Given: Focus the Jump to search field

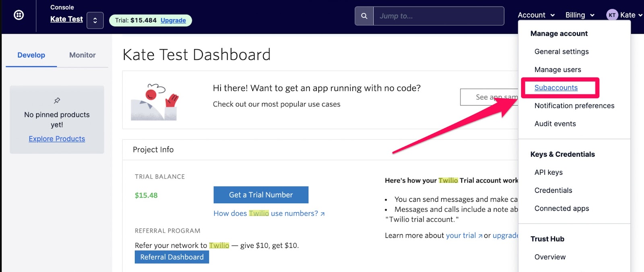Looking at the screenshot, I should (439, 16).
